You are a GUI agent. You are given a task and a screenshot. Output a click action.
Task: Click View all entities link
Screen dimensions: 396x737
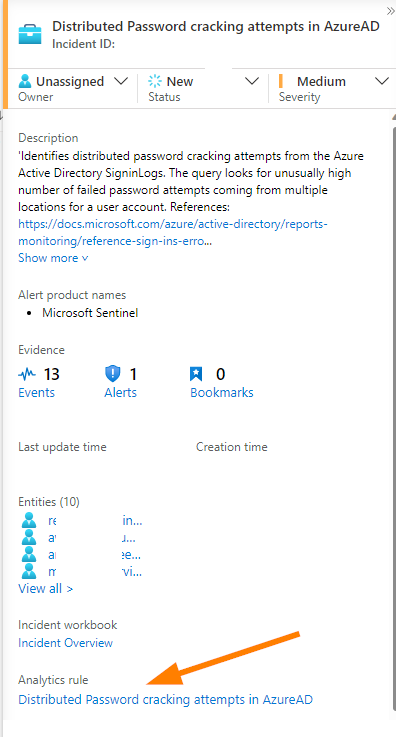(46, 588)
